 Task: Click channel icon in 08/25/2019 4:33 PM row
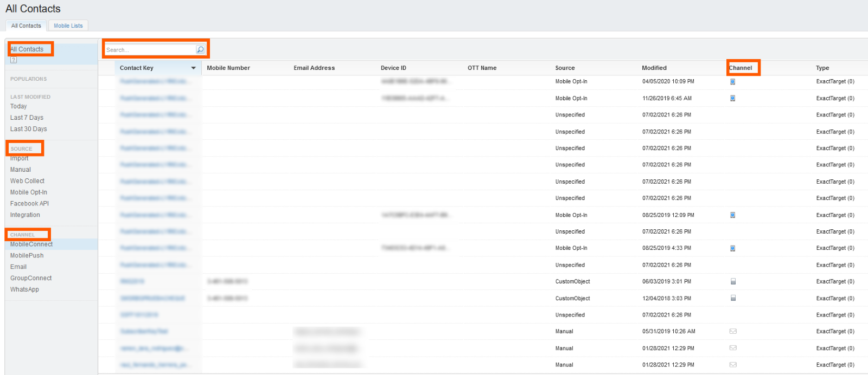[732, 248]
